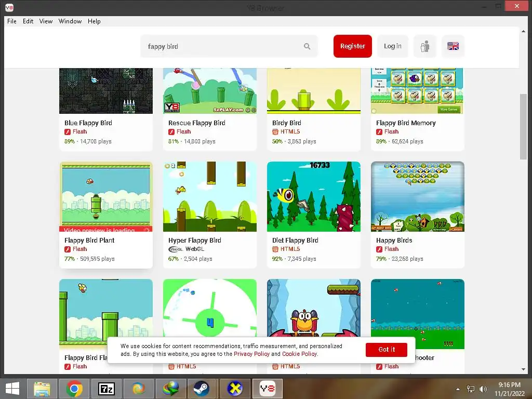Viewport: 532px width, 399px height.
Task: Click the red Register button
Action: 353,46
